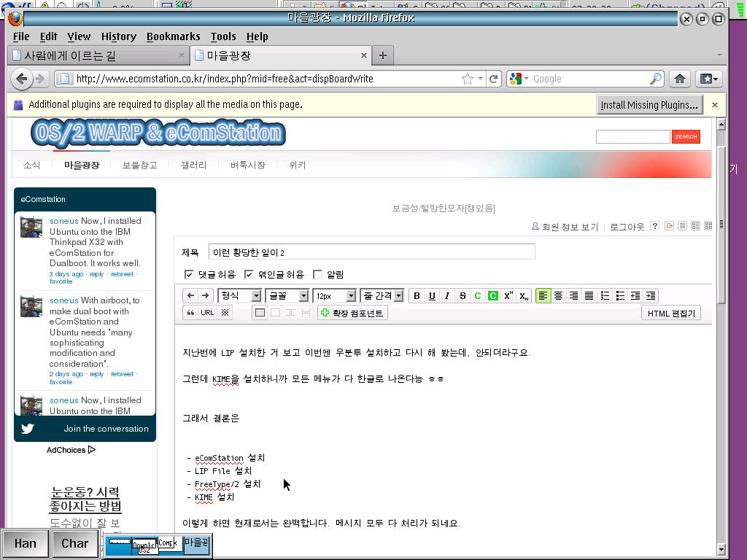
Task: Increase paragraph indent
Action: (650, 296)
